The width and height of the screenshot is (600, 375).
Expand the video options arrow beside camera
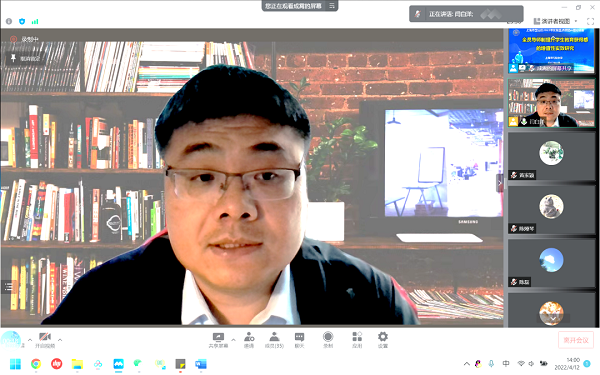(x=60, y=339)
